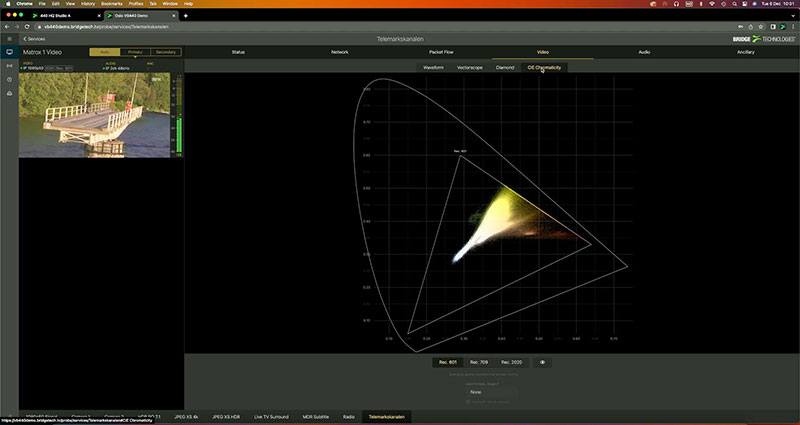
Task: Open the Packet Flow tab
Action: tap(441, 52)
